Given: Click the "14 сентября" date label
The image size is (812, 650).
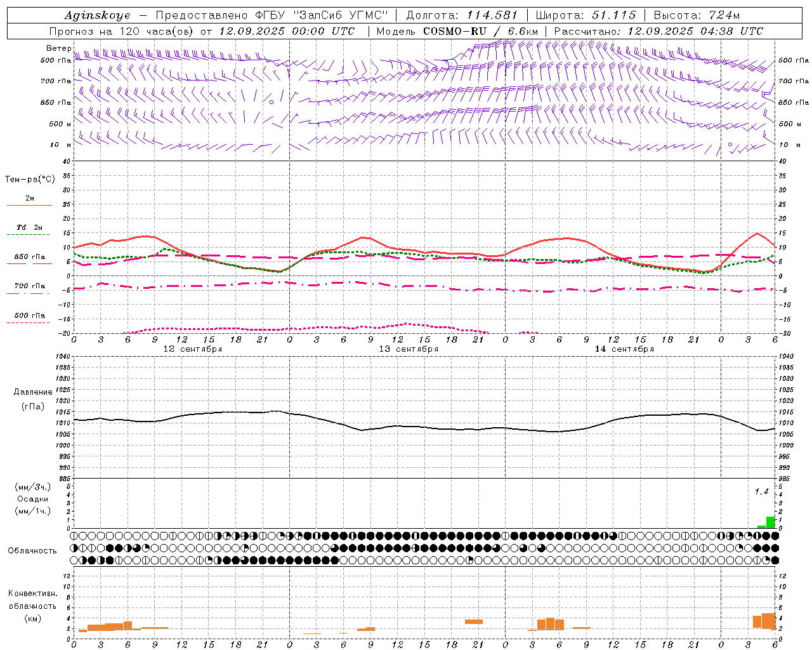Looking at the screenshot, I should click(x=624, y=349).
